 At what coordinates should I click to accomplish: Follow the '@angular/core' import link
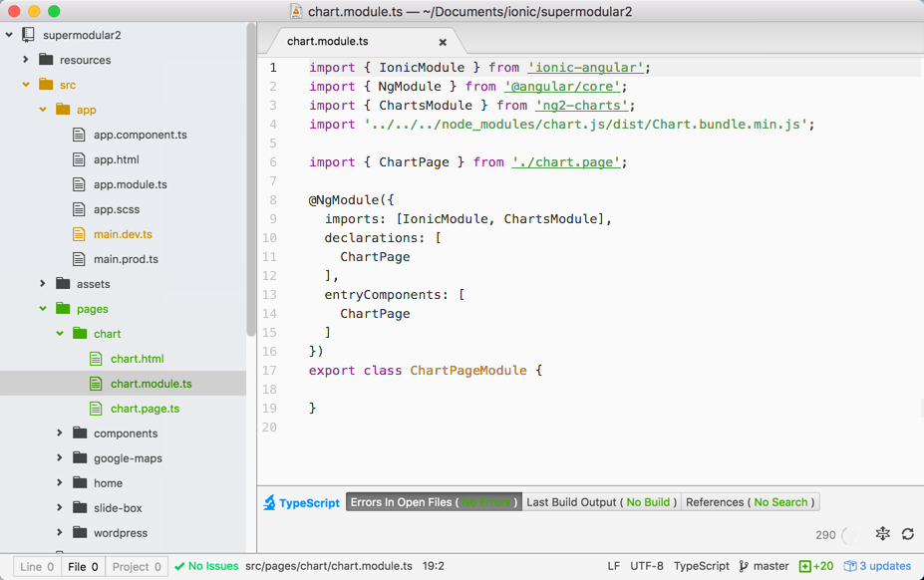coord(562,87)
